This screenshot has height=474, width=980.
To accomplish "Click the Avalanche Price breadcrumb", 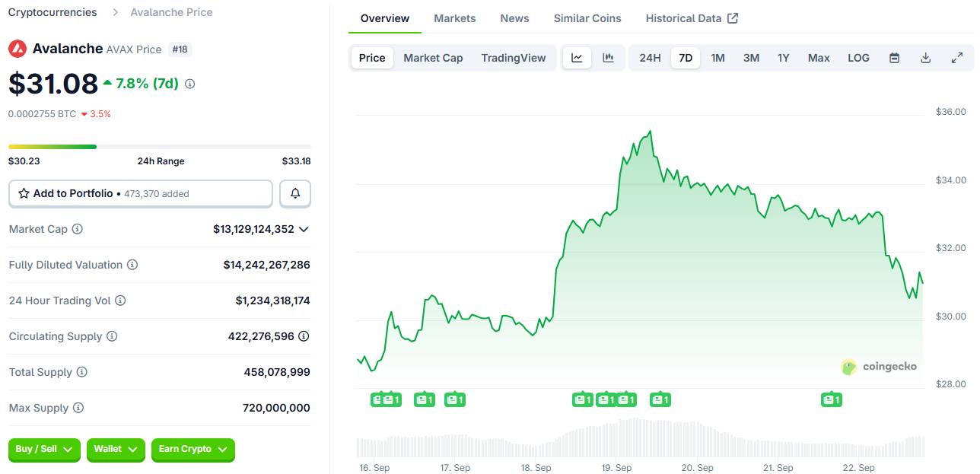I will point(171,12).
